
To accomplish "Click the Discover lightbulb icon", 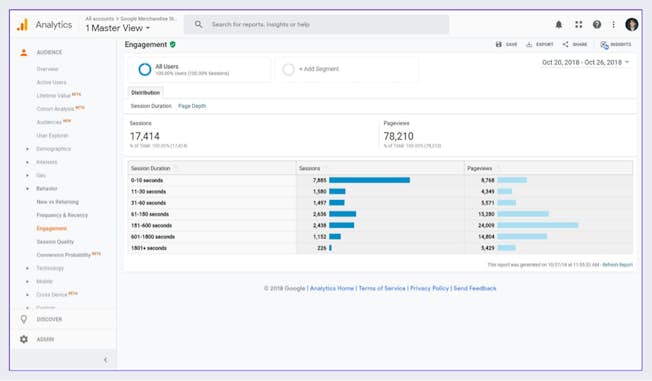I will tap(24, 319).
